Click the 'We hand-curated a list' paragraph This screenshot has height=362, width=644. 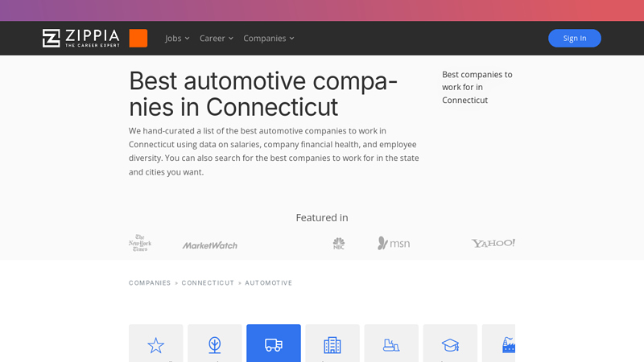point(274,151)
